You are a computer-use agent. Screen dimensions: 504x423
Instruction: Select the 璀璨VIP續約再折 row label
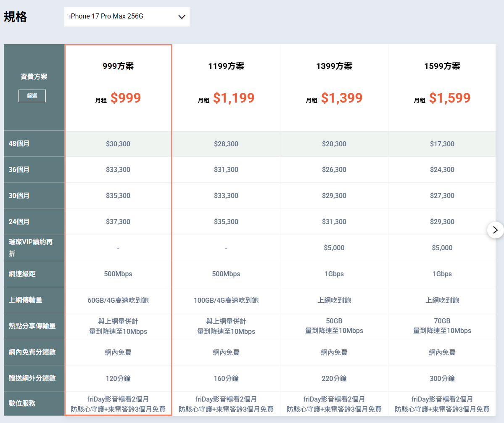(x=31, y=248)
